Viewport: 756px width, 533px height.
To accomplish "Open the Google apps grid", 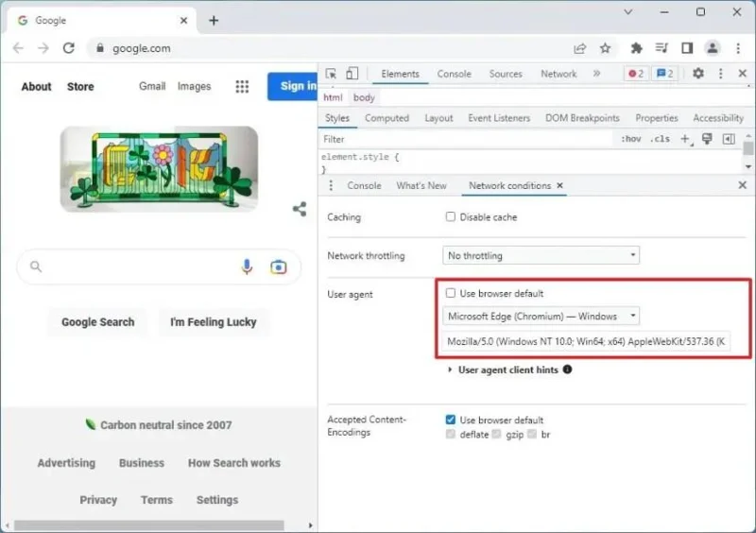I will [x=242, y=86].
